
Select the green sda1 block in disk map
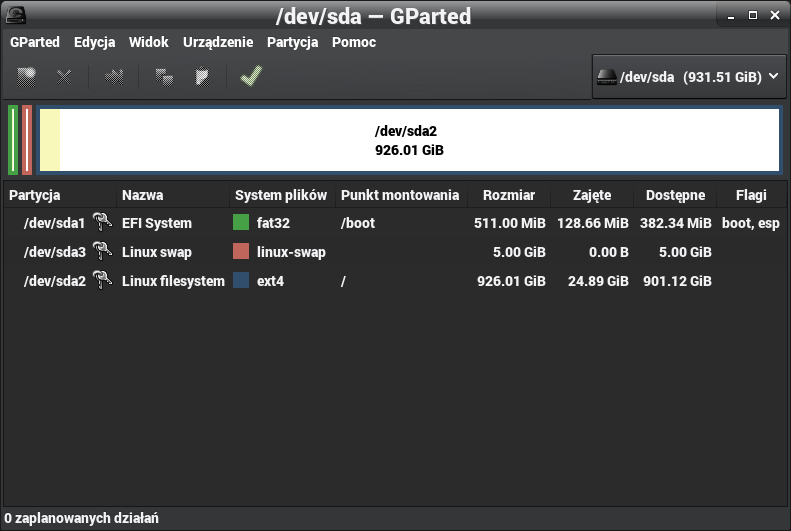coord(13,140)
